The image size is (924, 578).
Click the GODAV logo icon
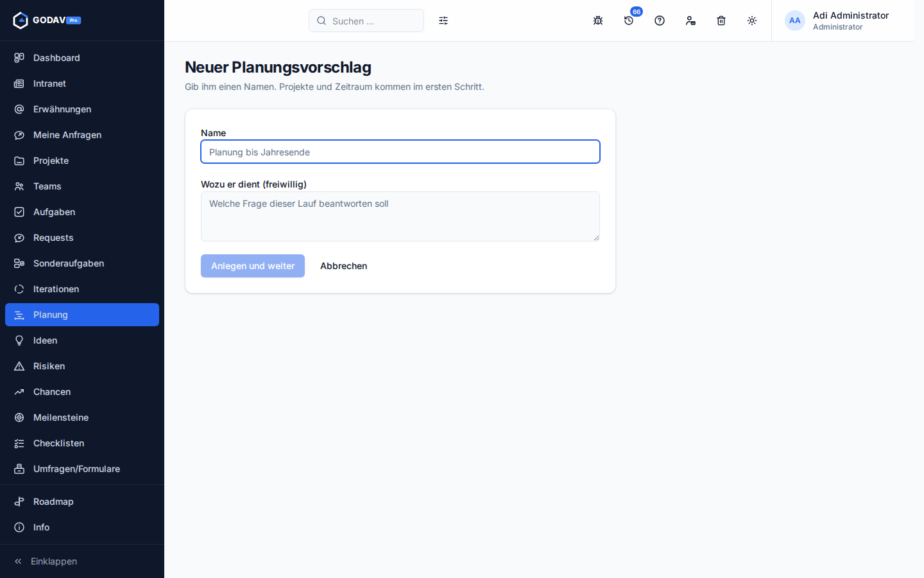pyautogui.click(x=21, y=21)
